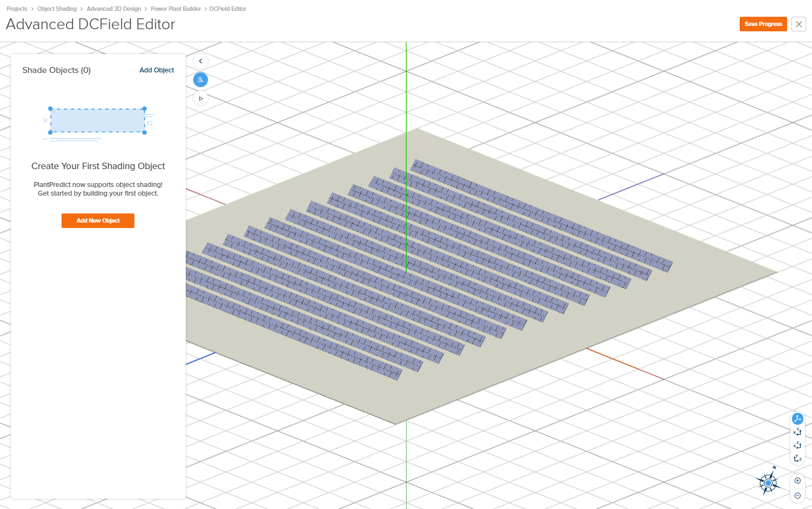
Task: Close the Advanced DCField Editor
Action: point(799,24)
